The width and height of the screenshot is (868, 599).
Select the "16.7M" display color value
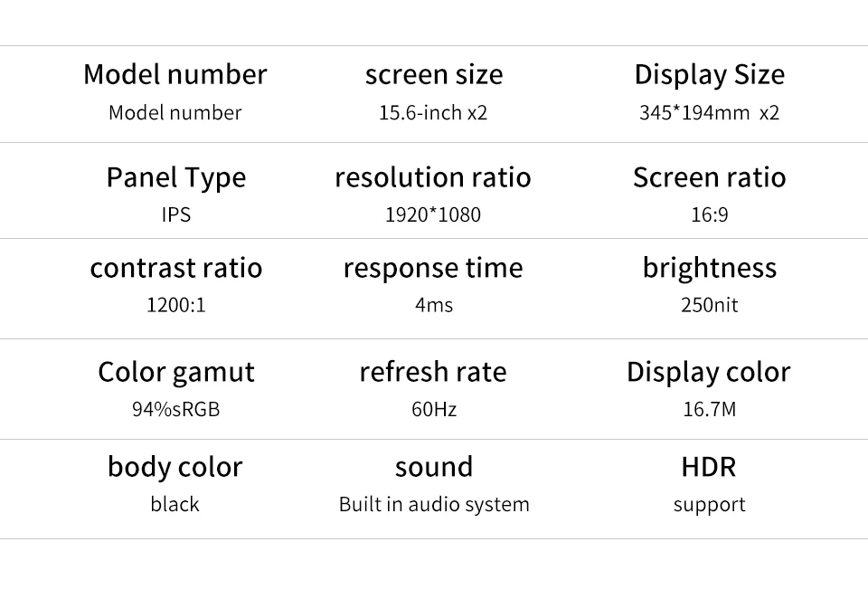(709, 410)
